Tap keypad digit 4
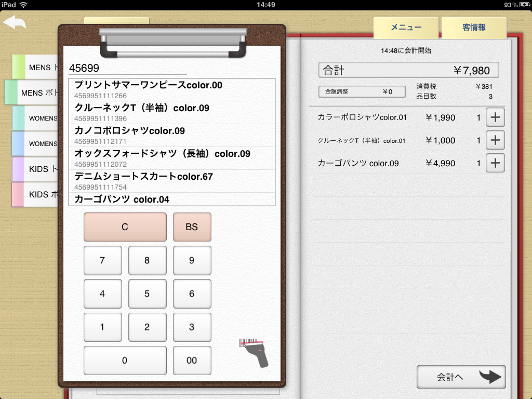 [102, 294]
